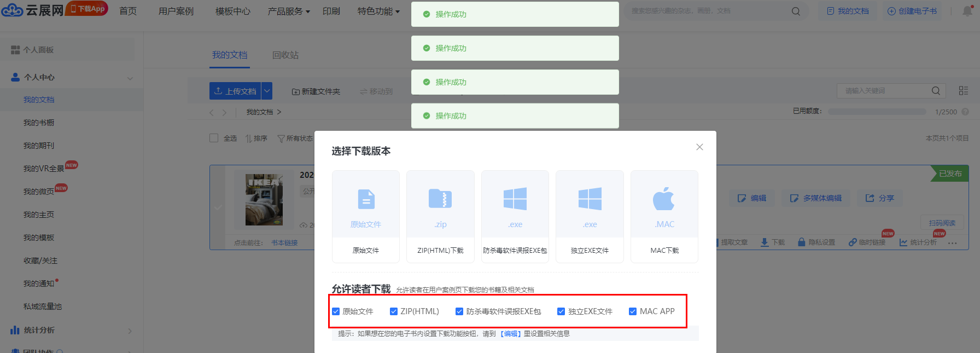Uncheck the 原始文件 reader download checkbox
Viewport: 980px width, 353px height.
[x=336, y=311]
